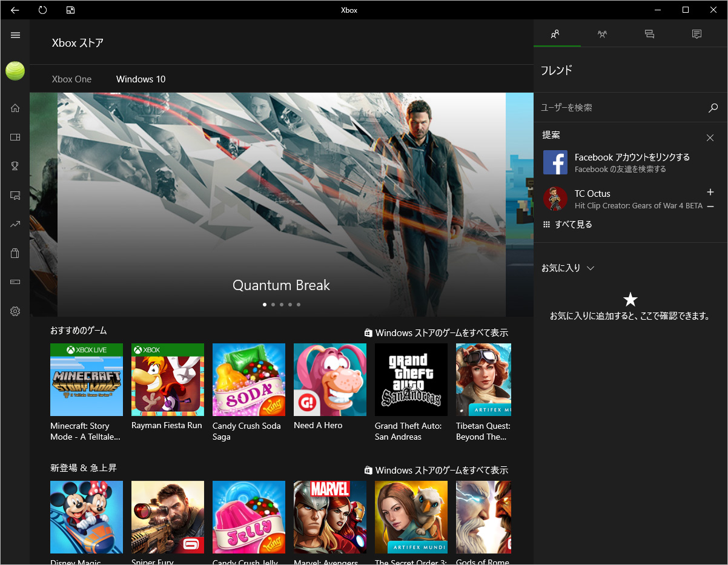
Task: Open Trending icon in the sidebar
Action: tap(15, 224)
